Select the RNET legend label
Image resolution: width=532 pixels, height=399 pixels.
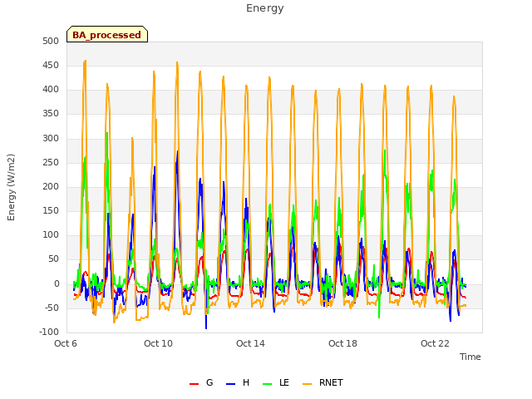pyautogui.click(x=331, y=382)
